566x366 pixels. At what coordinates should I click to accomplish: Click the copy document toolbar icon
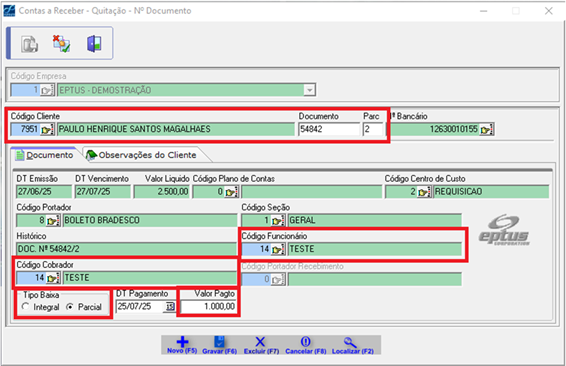point(29,44)
